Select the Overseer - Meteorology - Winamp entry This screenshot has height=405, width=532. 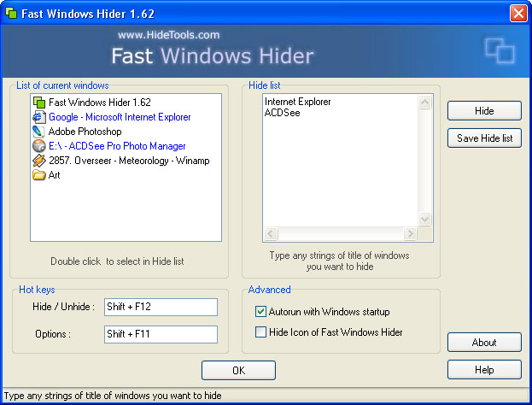click(129, 161)
